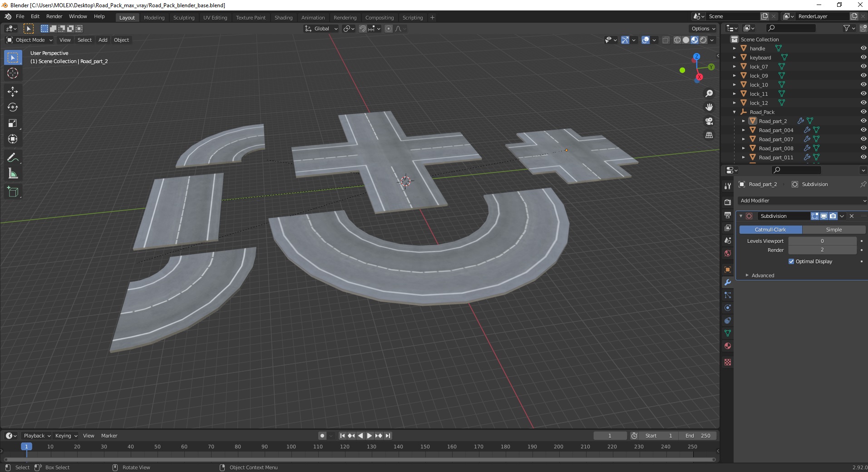Switch to the UV Editing workspace tab
This screenshot has width=868, height=472.
215,18
